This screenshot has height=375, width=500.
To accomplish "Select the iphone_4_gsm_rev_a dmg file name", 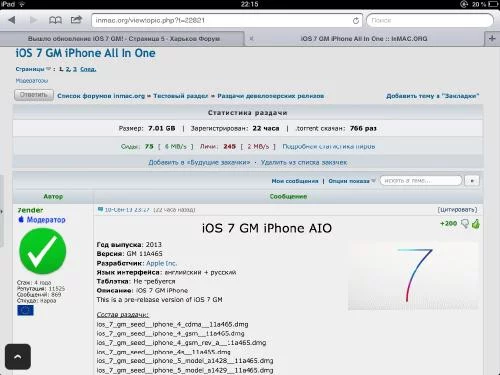I will point(181,343).
